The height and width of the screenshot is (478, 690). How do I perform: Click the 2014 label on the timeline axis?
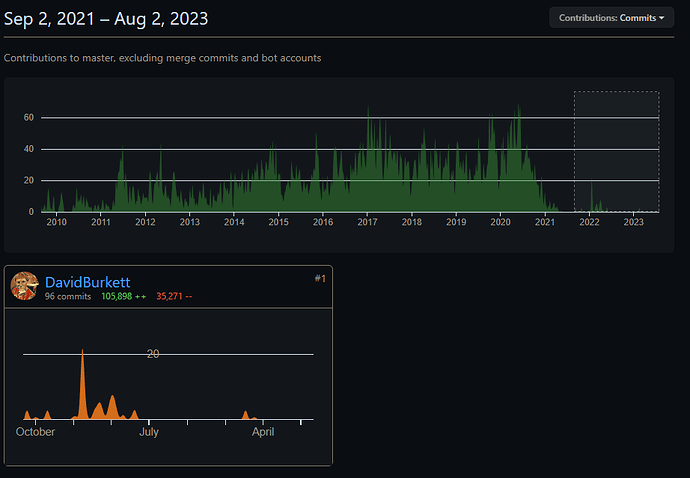coord(234,222)
